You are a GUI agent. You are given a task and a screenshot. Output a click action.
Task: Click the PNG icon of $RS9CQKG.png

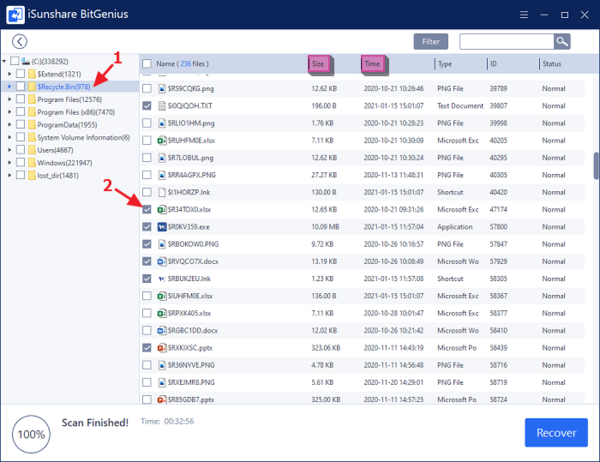coord(162,88)
